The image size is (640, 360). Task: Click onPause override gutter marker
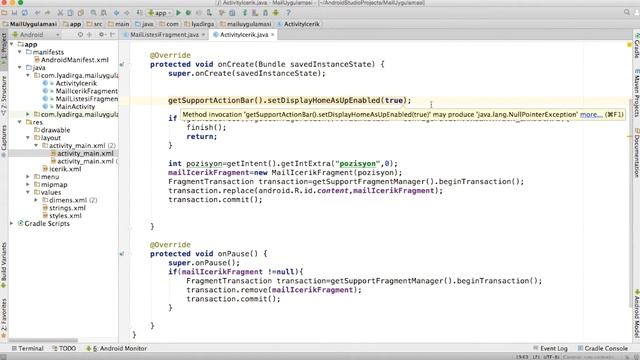click(122, 254)
